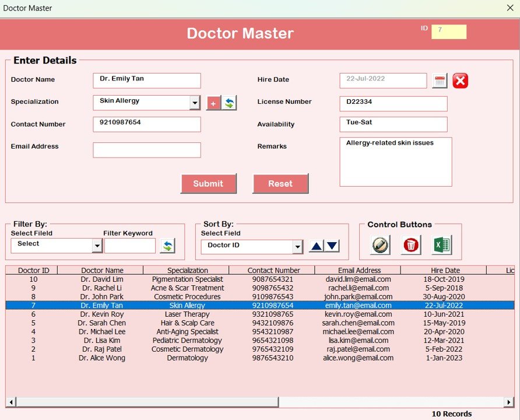The image size is (520, 420).
Task: Add a new specialization with plus button
Action: tap(213, 103)
